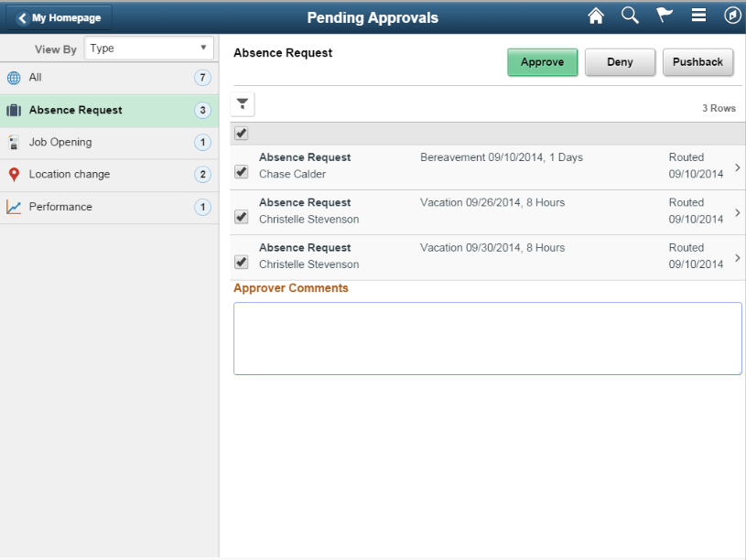Screen dimensions: 746x560
Task: Uncheck Chase Calder's absence request checkbox
Action: pos(241,171)
